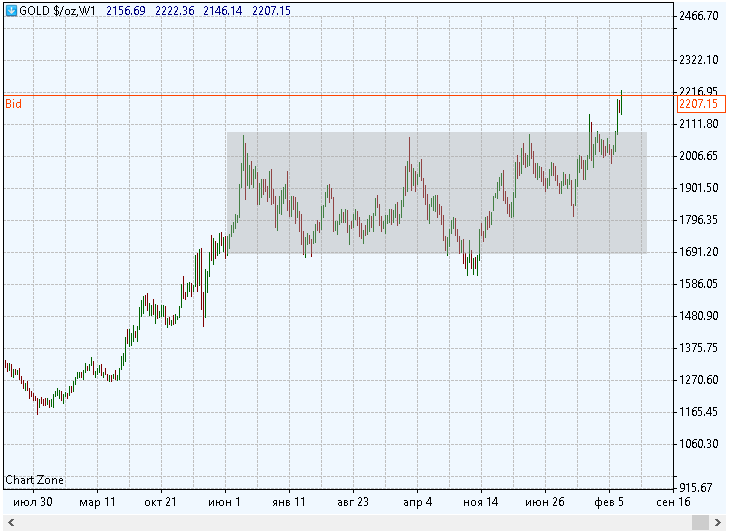The height and width of the screenshot is (532, 732).
Task: Click the 2006.65 price axis label
Action: (698, 156)
